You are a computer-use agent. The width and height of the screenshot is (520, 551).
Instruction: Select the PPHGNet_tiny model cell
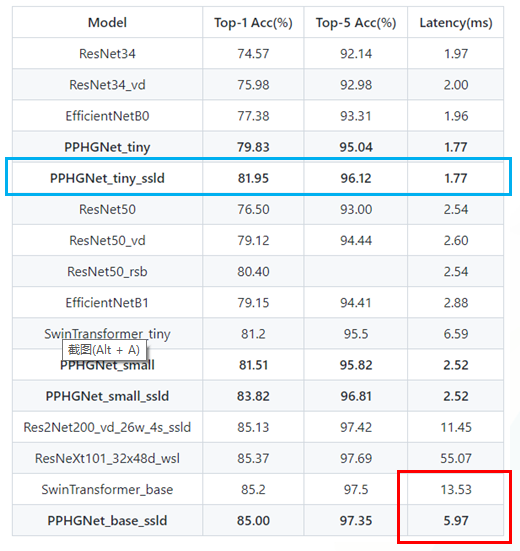coord(107,147)
